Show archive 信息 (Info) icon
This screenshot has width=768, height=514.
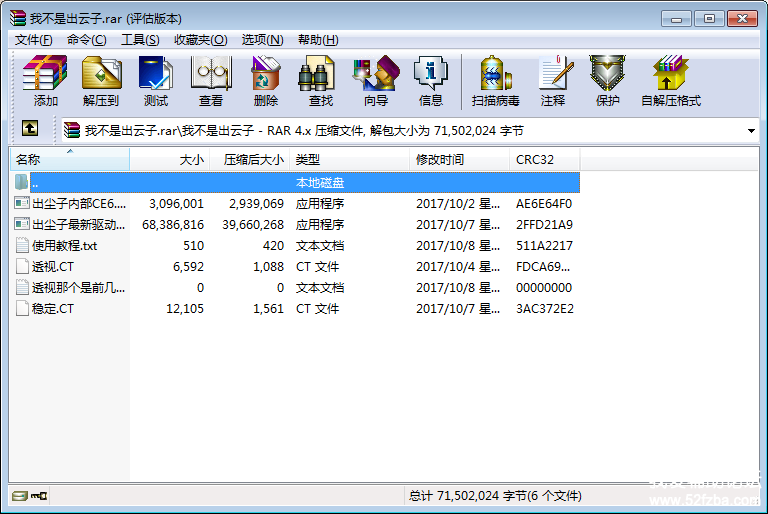pyautogui.click(x=431, y=73)
